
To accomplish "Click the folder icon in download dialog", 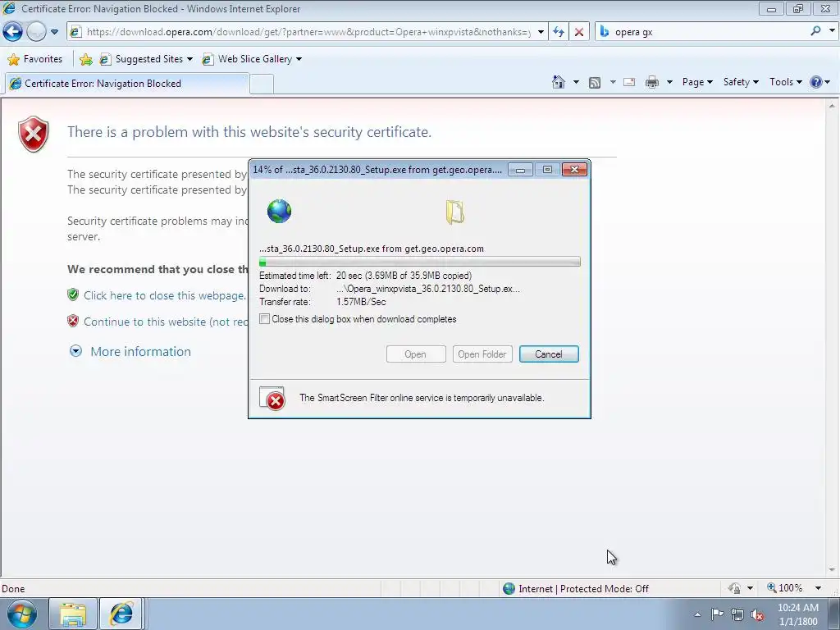I will (x=454, y=212).
